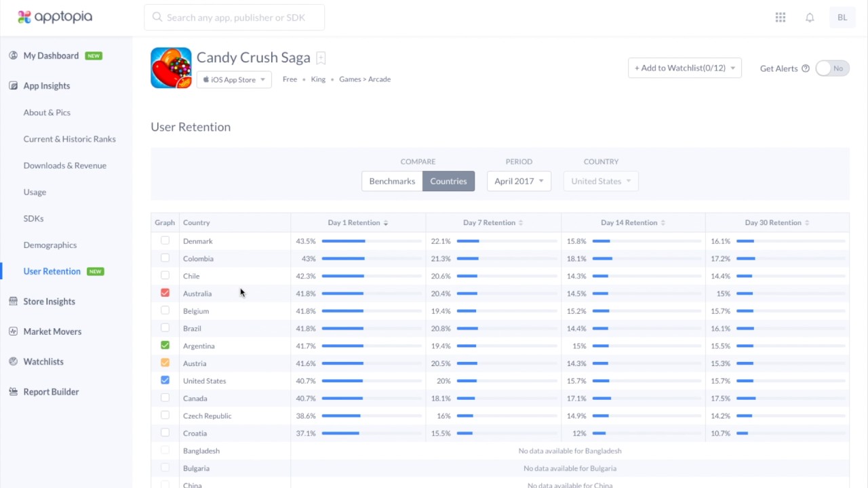Click the Get Alerts help question icon
868x488 pixels.
[x=806, y=68]
